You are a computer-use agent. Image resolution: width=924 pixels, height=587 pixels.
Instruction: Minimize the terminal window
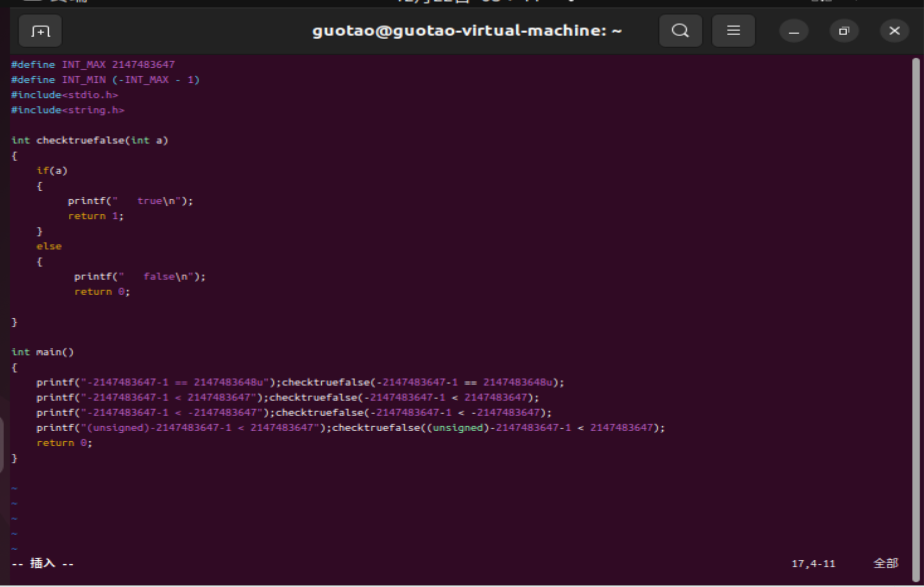click(793, 31)
